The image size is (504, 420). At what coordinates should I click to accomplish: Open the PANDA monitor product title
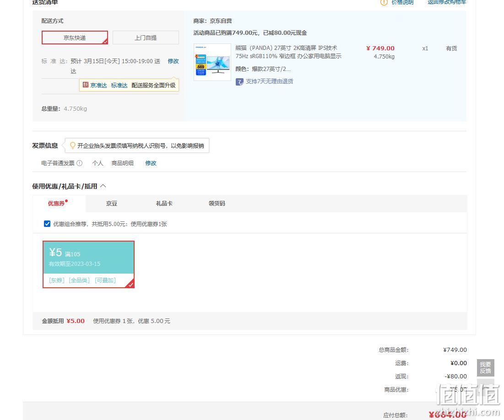click(288, 52)
